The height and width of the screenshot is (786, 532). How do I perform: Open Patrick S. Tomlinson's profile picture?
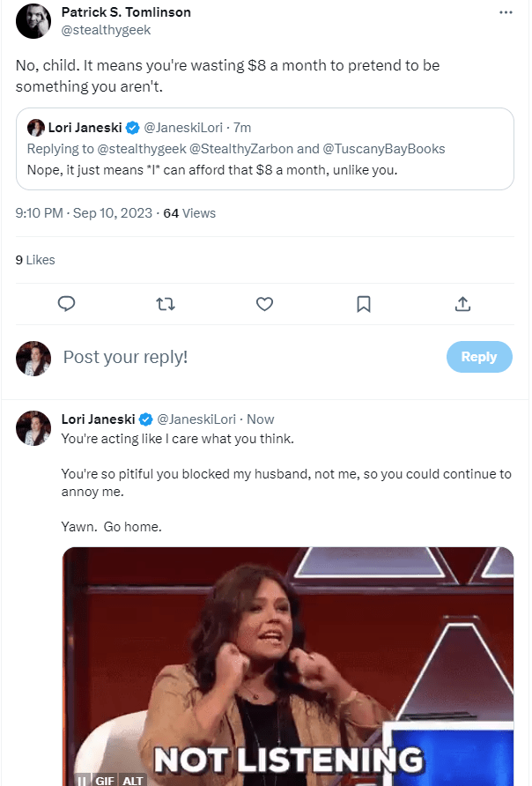pos(33,20)
